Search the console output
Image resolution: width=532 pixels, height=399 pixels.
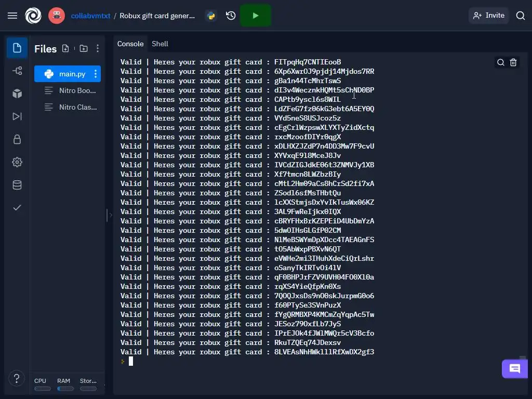(x=500, y=62)
